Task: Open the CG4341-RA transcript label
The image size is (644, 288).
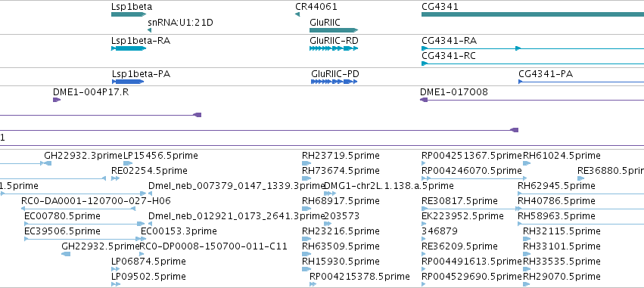Action: point(450,41)
